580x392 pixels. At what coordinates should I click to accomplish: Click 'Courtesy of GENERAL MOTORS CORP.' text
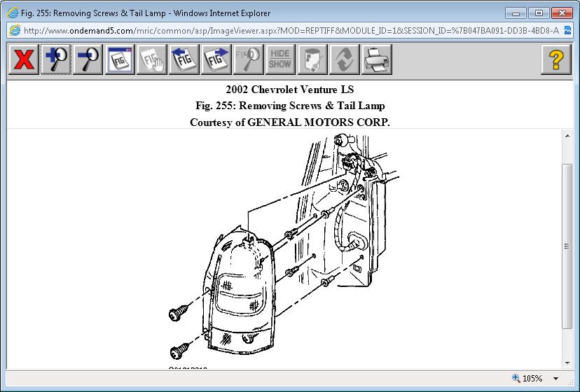pyautogui.click(x=290, y=122)
